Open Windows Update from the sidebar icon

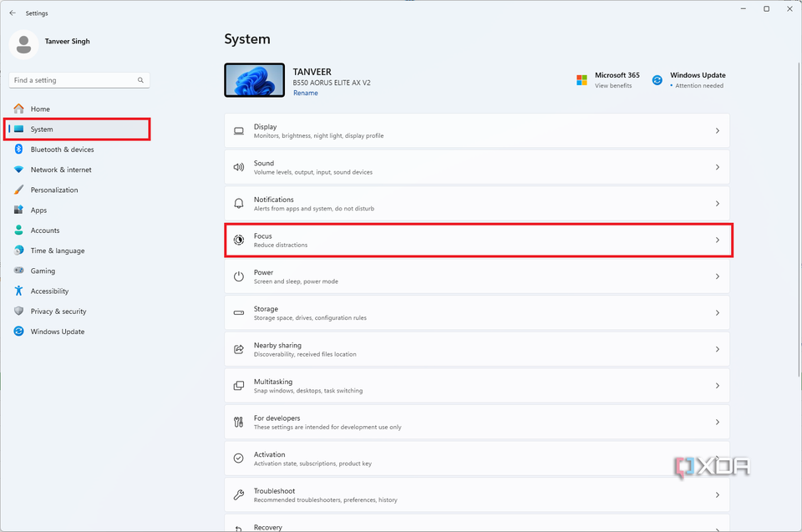click(18, 332)
